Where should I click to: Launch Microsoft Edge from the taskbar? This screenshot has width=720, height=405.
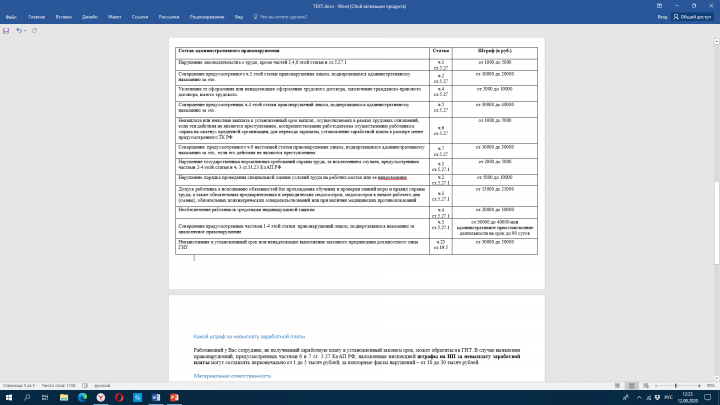click(x=82, y=398)
